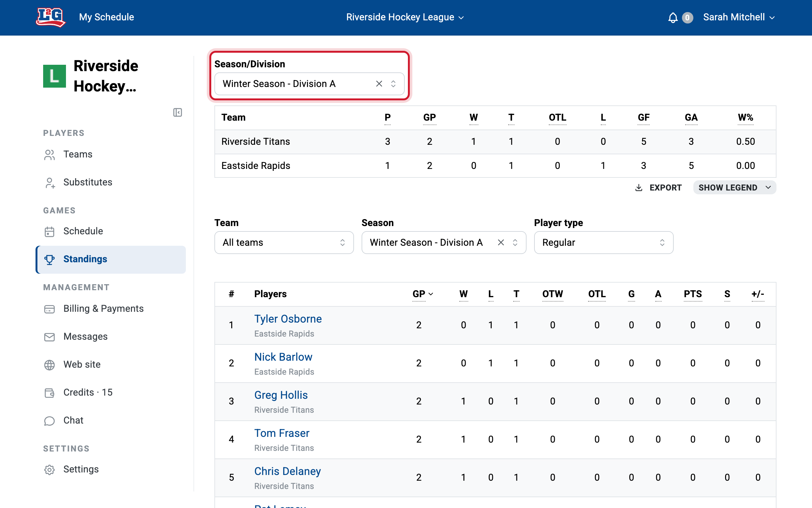Click the standings P column header
The height and width of the screenshot is (508, 812).
click(x=387, y=117)
